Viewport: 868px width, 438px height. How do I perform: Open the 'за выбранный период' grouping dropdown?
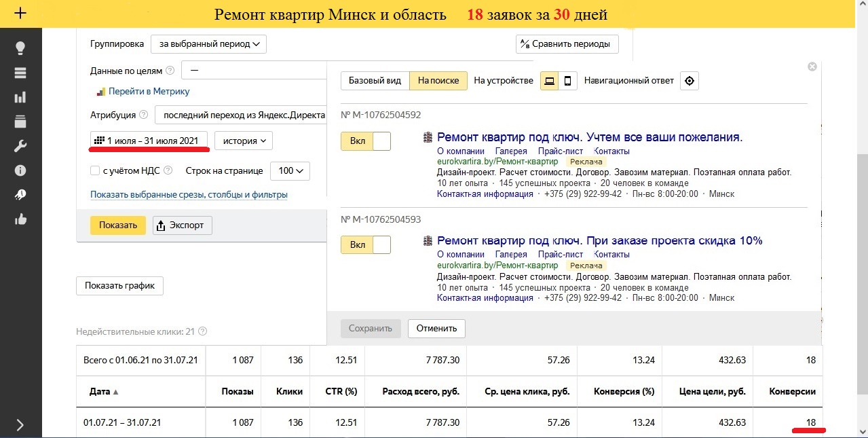pyautogui.click(x=208, y=44)
